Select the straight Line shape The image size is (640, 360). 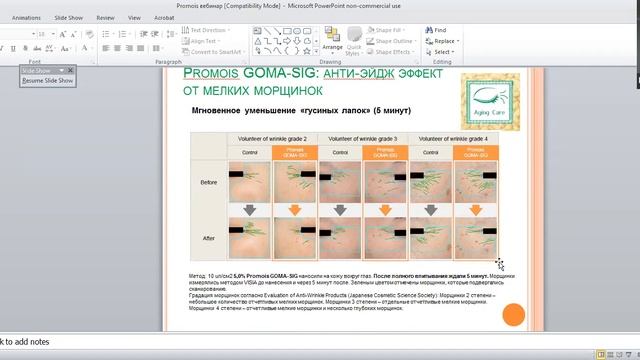267,31
